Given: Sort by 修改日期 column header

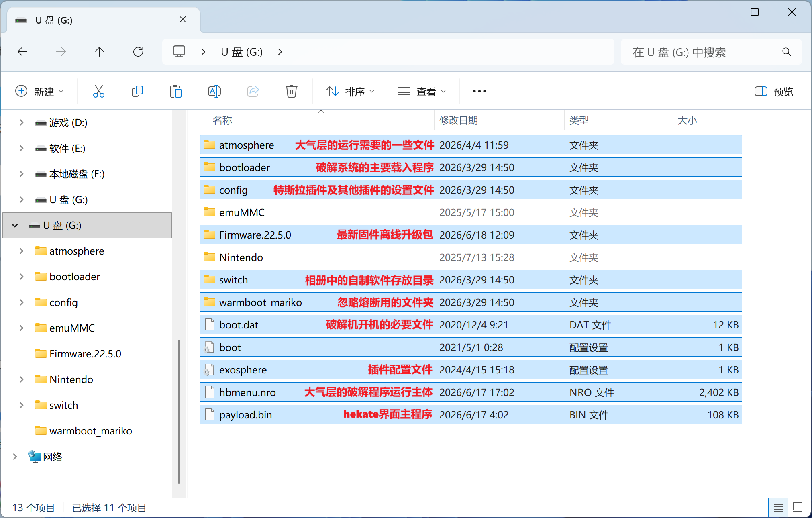Looking at the screenshot, I should point(499,120).
